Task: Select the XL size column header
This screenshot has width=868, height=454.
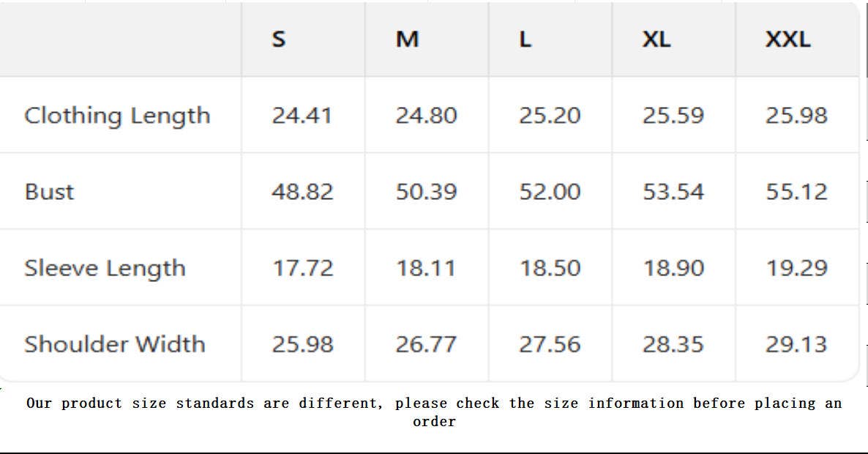Action: 656,39
